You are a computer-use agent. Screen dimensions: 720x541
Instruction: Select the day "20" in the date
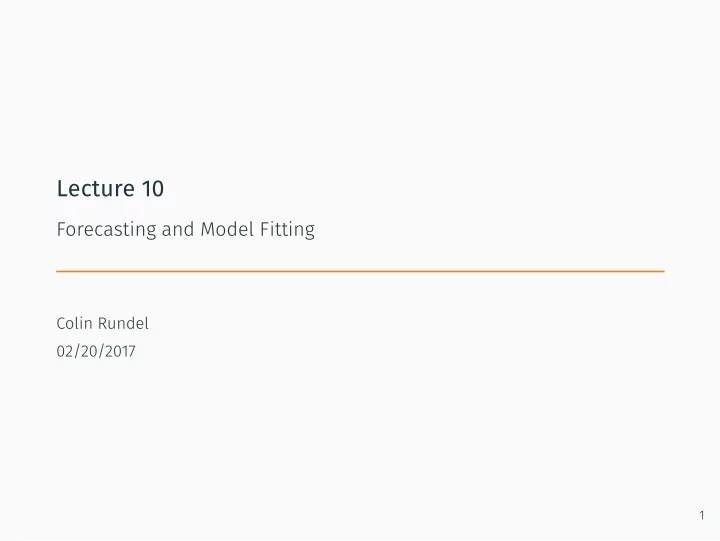pos(90,351)
